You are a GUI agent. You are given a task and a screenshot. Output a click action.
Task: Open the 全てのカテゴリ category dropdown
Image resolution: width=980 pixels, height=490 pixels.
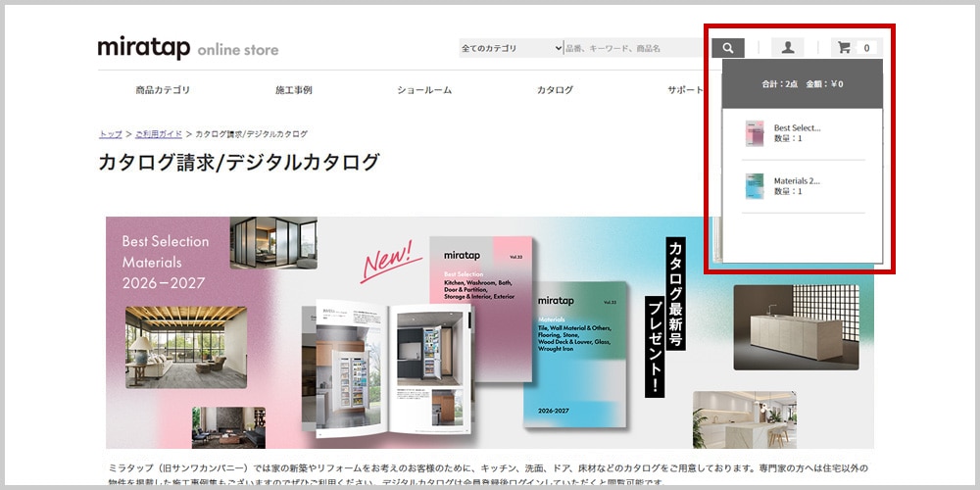tap(512, 48)
